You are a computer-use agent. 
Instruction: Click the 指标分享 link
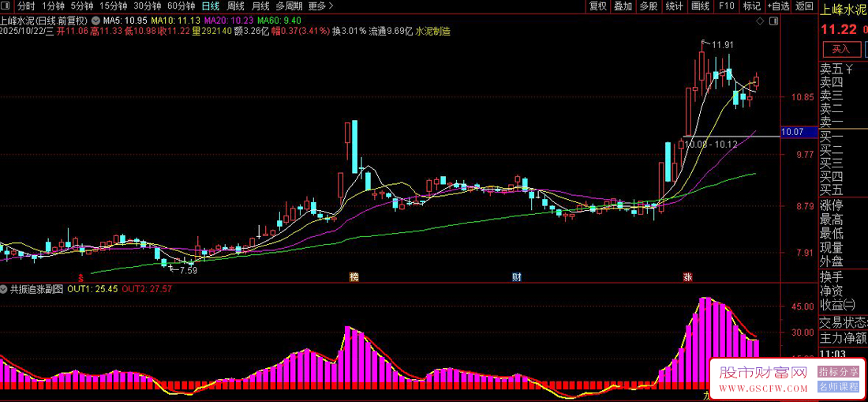click(838, 371)
